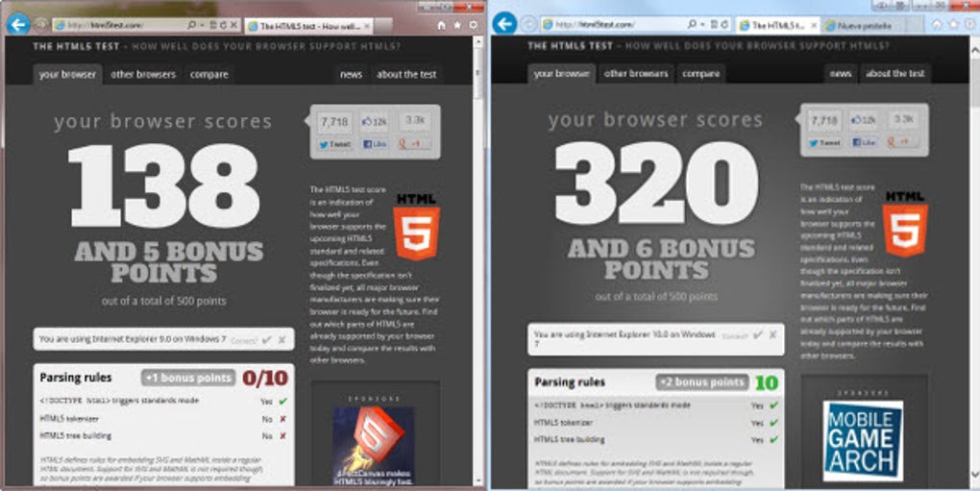This screenshot has height=491, width=980.
Task: Click the search magnifier in IE 10 address bar
Action: click(x=692, y=24)
